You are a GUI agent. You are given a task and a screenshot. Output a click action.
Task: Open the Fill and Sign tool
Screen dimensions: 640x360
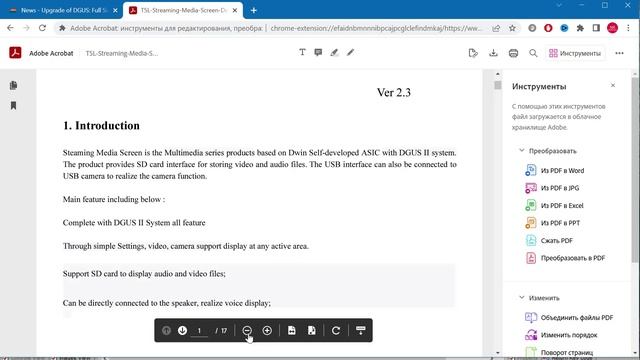473,53
